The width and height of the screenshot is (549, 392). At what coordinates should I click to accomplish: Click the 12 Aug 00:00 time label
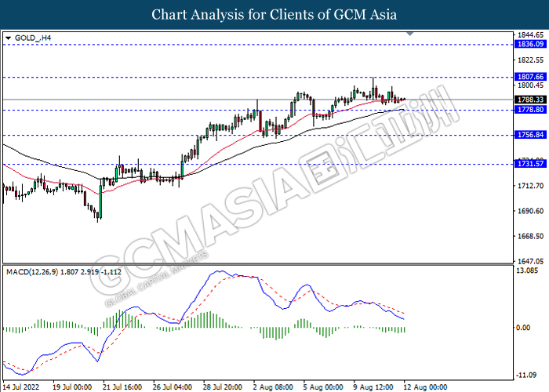pyautogui.click(x=425, y=387)
